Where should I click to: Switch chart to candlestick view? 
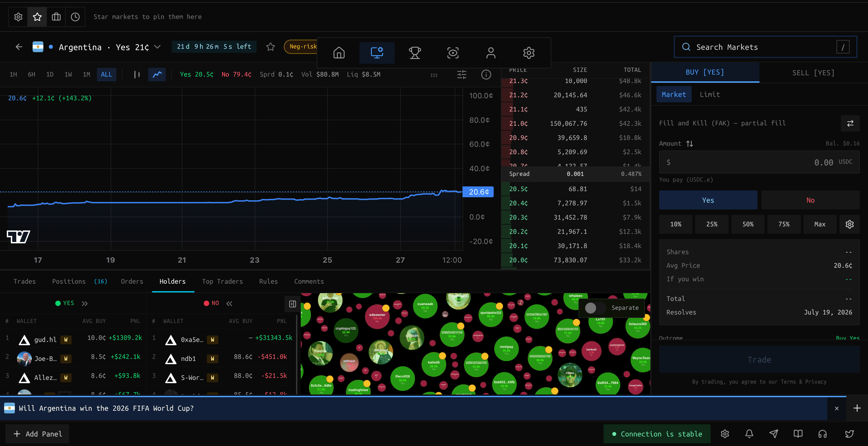point(137,75)
